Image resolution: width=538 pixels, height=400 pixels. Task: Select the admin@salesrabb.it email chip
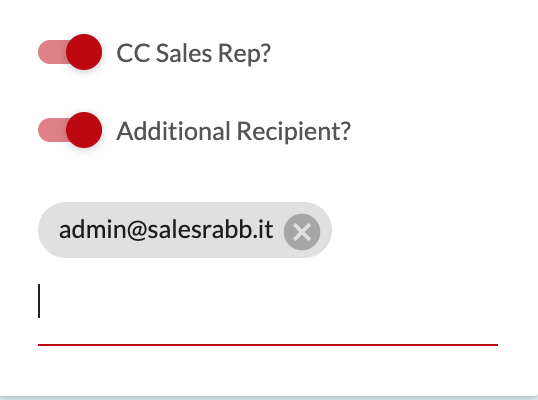point(185,230)
